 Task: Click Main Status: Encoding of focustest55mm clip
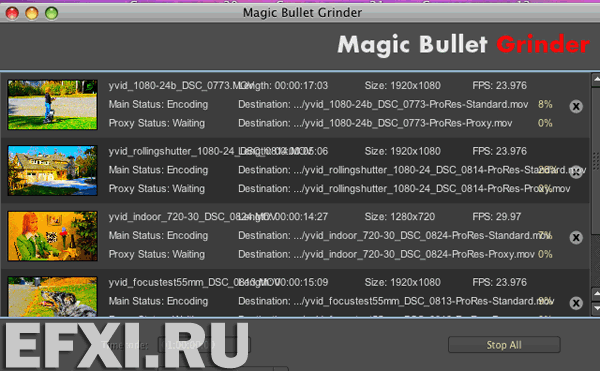pos(158,301)
